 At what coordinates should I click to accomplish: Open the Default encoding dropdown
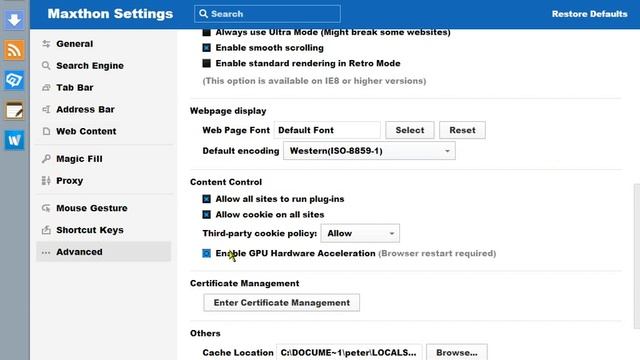pyautogui.click(x=369, y=151)
